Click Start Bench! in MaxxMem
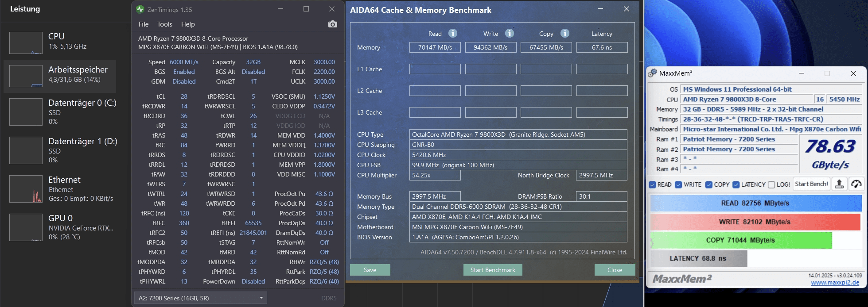 click(x=811, y=184)
